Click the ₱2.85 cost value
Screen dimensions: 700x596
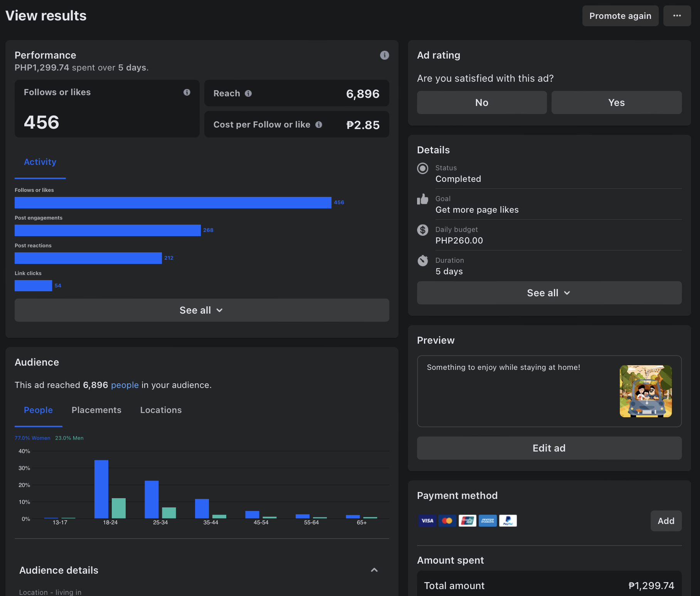(363, 125)
